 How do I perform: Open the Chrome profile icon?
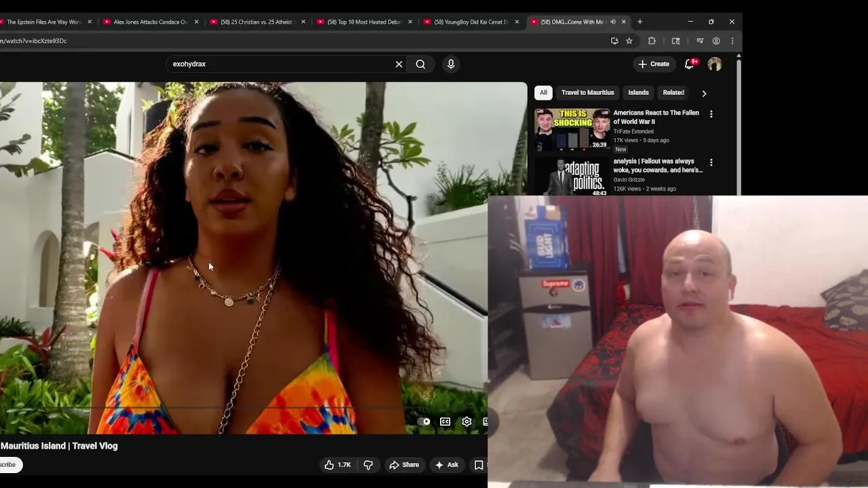pos(716,41)
